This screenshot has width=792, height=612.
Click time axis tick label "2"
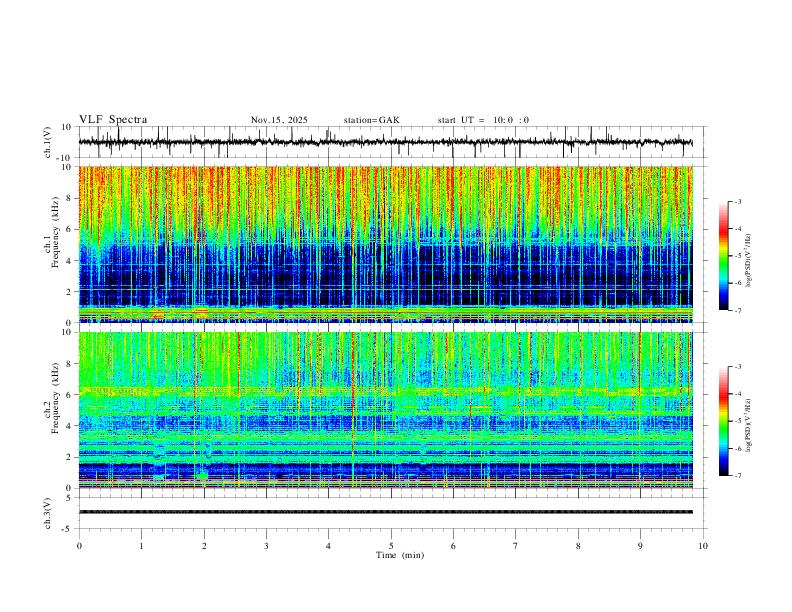(x=204, y=546)
